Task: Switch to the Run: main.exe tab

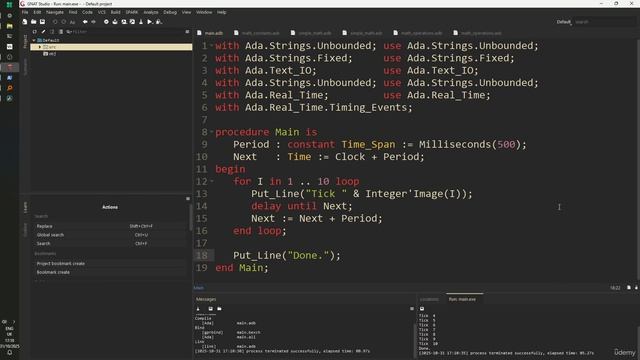Action: tap(462, 300)
